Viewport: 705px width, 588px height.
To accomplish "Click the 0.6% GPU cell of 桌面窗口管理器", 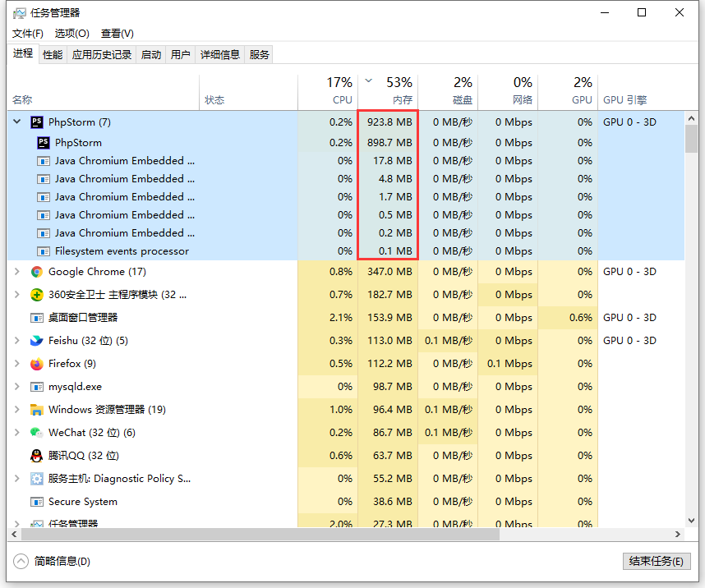I will tap(568, 318).
